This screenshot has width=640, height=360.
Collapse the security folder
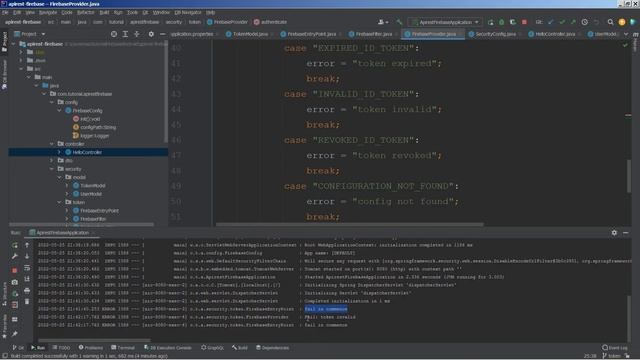point(52,169)
